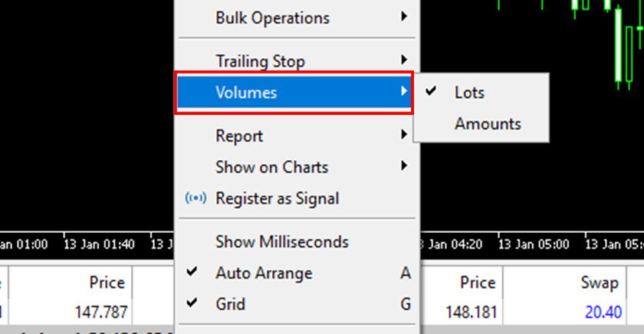Click the 13 Jan 05:00 time axis label

(x=534, y=244)
